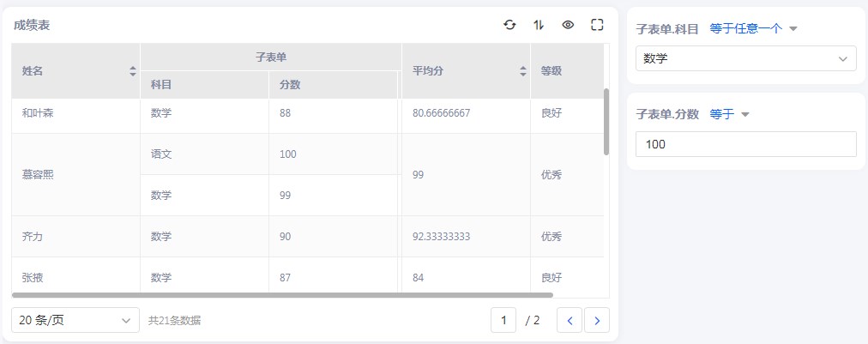Image resolution: width=868 pixels, height=344 pixels.
Task: Expand the 数学 subject select box
Action: [745, 58]
